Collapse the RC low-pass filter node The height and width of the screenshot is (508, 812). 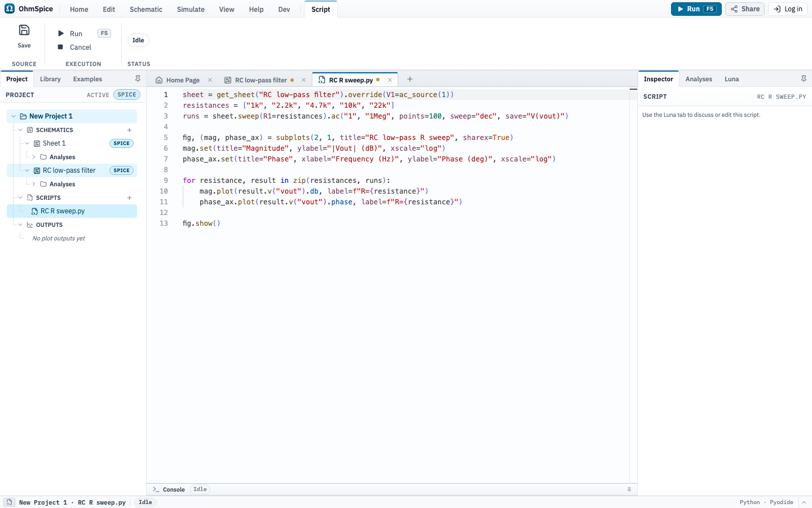(27, 170)
